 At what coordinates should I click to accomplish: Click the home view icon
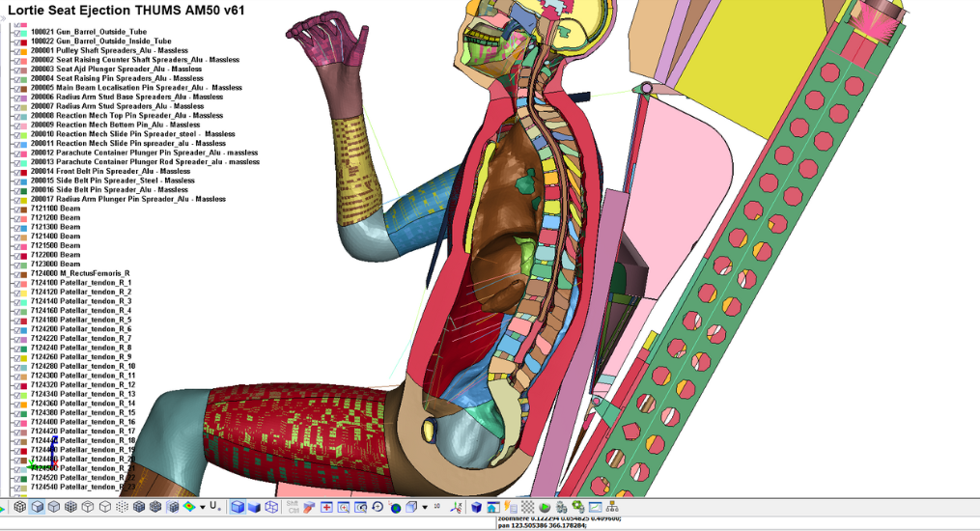coord(492,507)
